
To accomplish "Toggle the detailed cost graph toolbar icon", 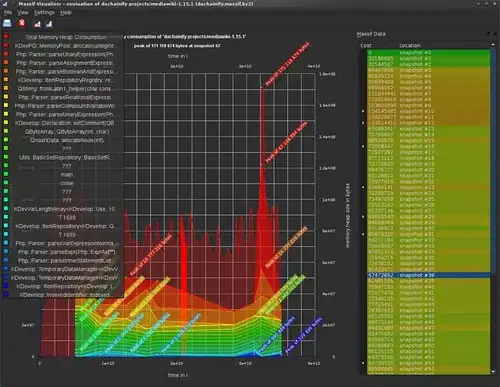I will tap(49, 24).
